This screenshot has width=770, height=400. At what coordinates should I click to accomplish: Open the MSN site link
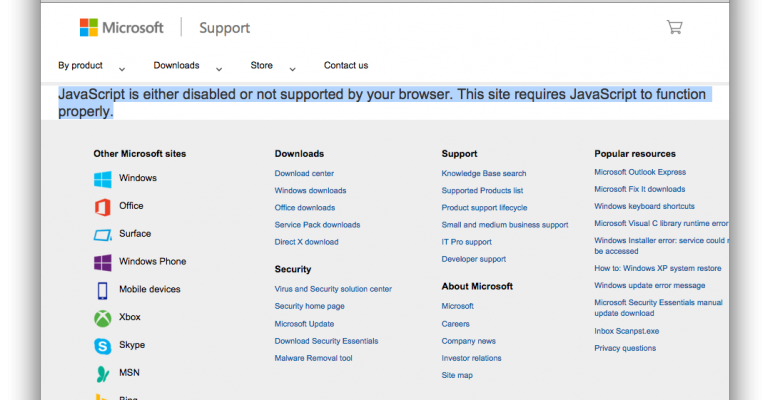[x=129, y=373]
